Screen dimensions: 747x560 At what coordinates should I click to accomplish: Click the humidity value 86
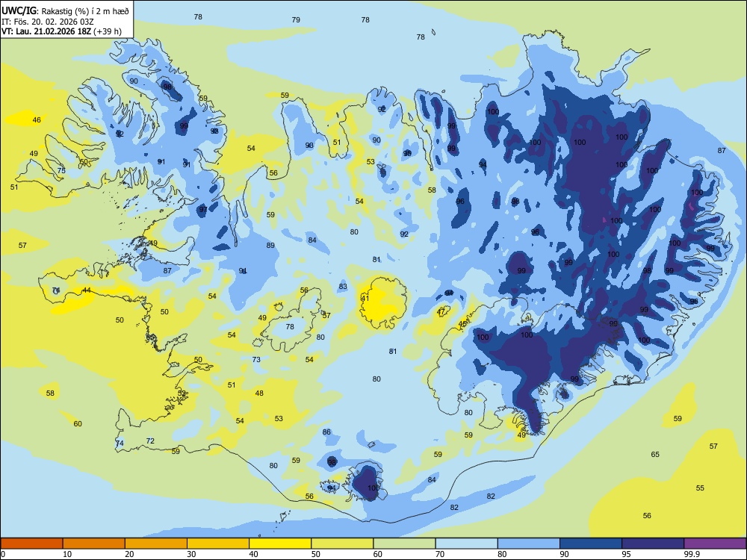tap(326, 432)
